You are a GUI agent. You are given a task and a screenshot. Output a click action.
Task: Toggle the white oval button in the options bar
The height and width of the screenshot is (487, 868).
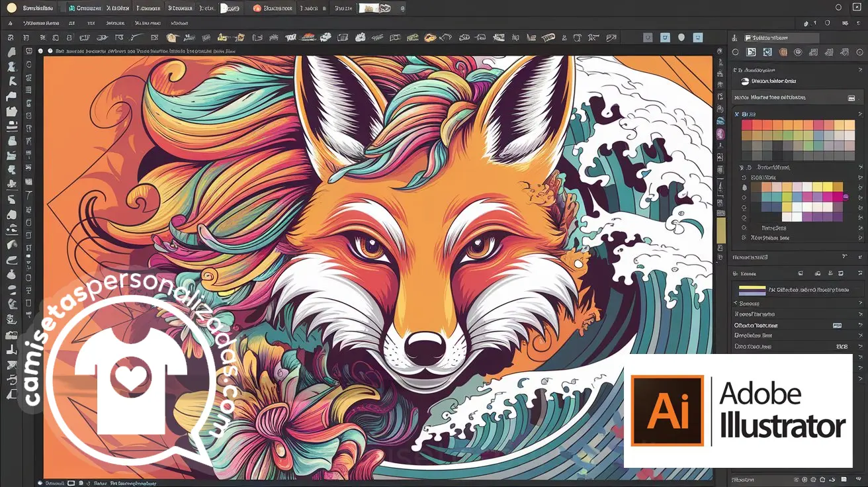coord(681,38)
